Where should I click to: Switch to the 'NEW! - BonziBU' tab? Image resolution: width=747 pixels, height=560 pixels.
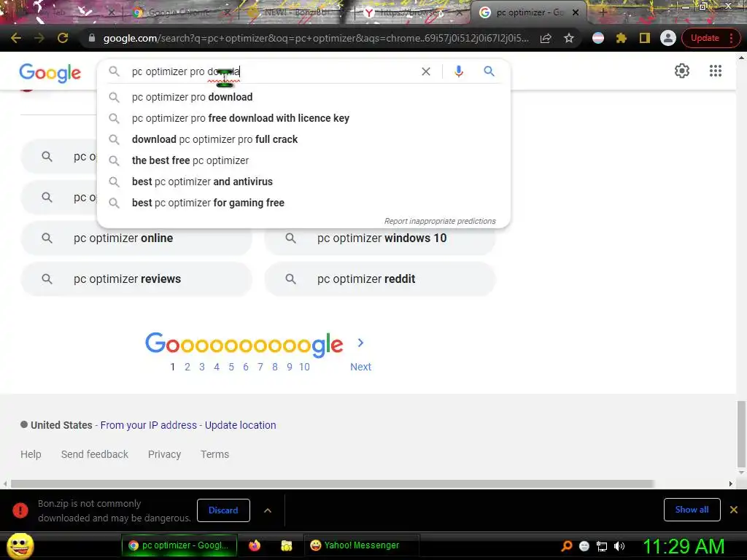295,12
